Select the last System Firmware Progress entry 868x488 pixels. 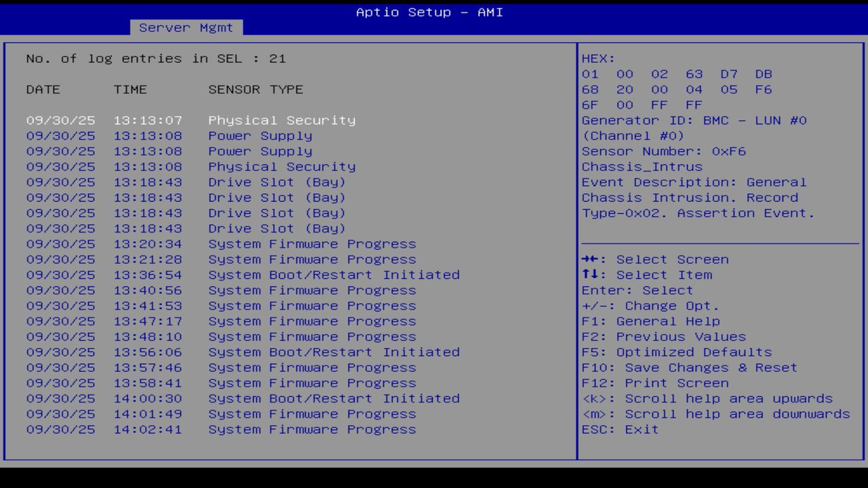pos(203,429)
